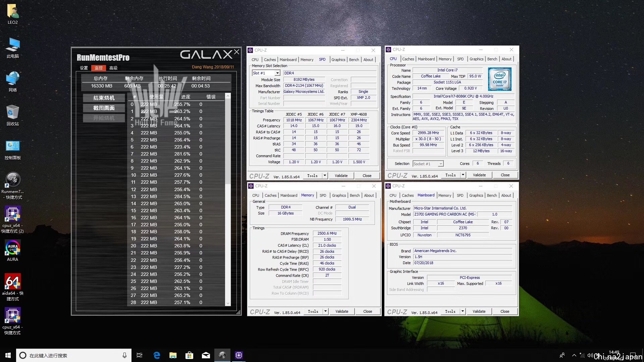
Task: Click Close button in Memory CPU-Z window
Action: (368, 311)
